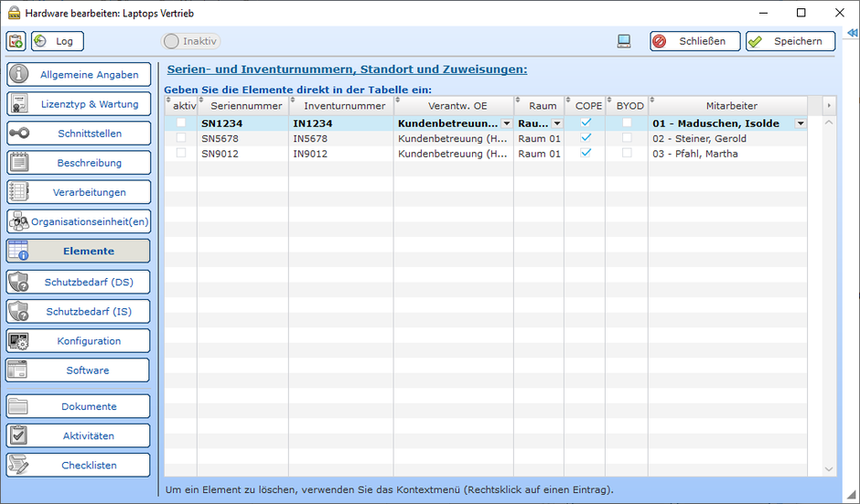Click Raum 01 cell in SN5678 row
This screenshot has height=504, width=860.
pos(539,139)
